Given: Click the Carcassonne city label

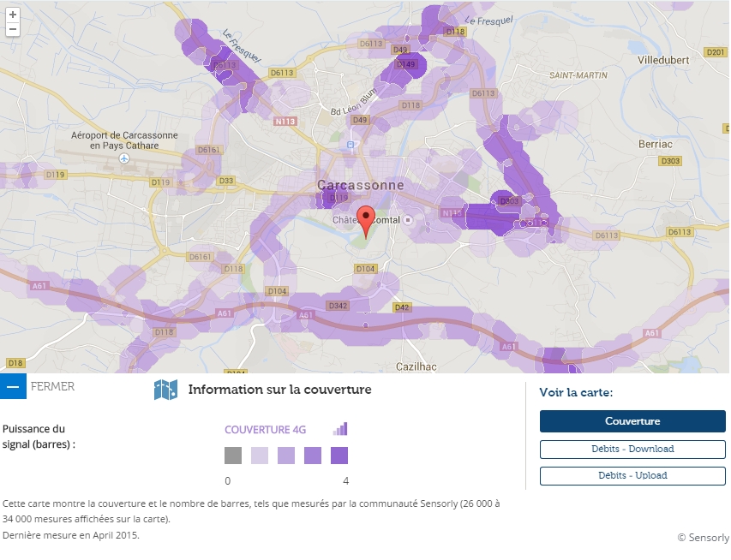Looking at the screenshot, I should (361, 185).
